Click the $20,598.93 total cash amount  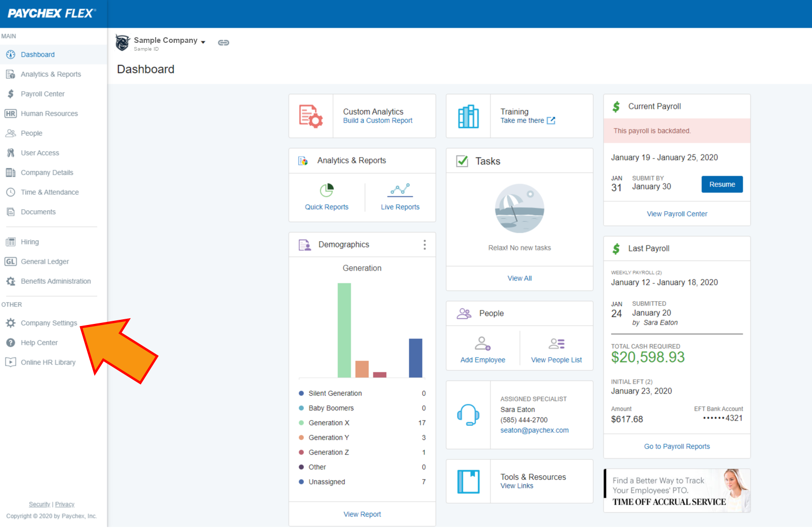[648, 357]
